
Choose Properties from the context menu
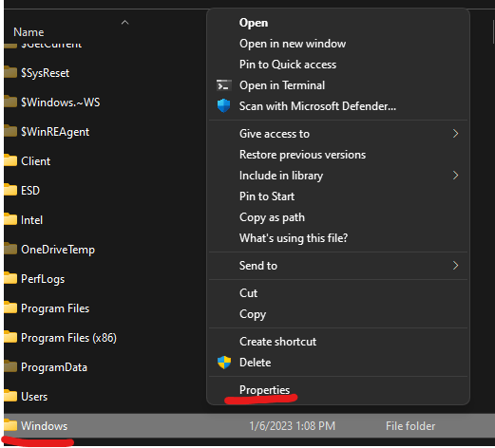pyautogui.click(x=264, y=390)
